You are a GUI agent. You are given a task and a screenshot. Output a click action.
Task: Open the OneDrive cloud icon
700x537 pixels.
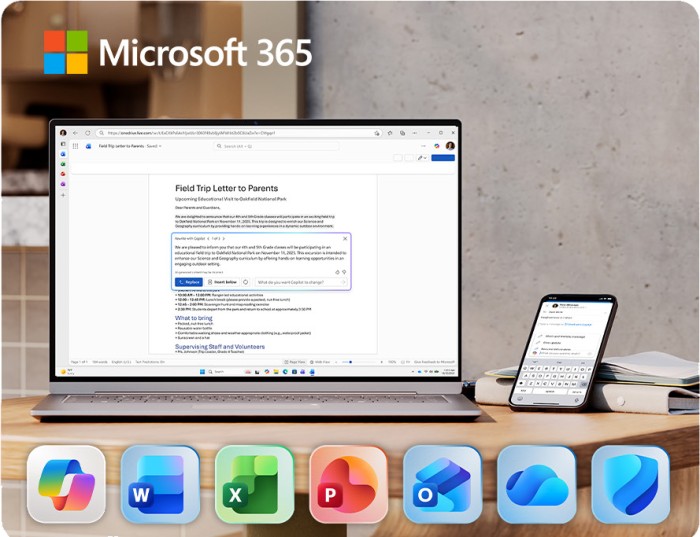pos(536,484)
